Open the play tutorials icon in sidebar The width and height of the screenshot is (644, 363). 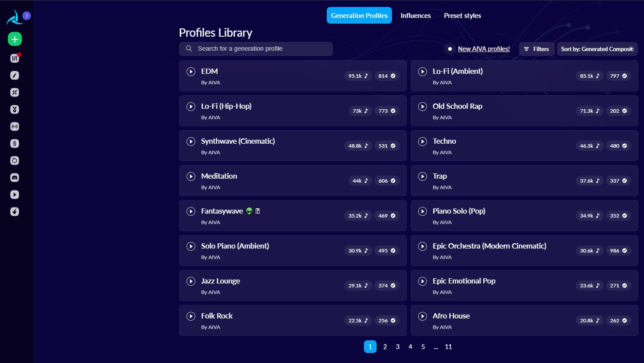point(14,195)
